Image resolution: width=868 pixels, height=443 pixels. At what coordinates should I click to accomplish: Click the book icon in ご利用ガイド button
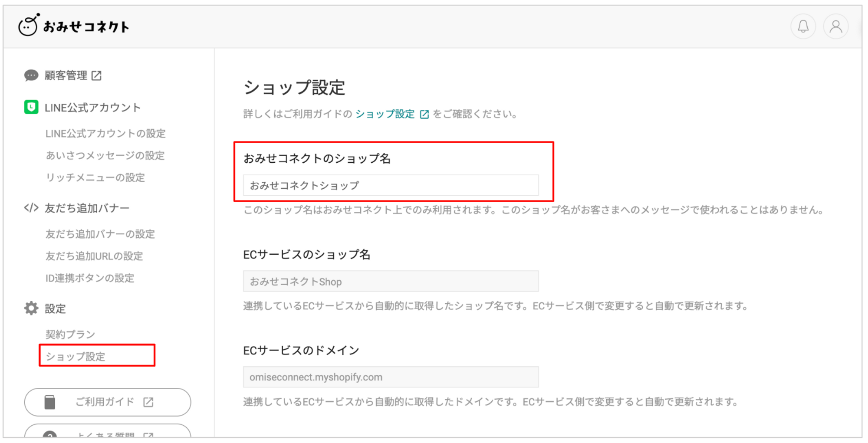50,402
